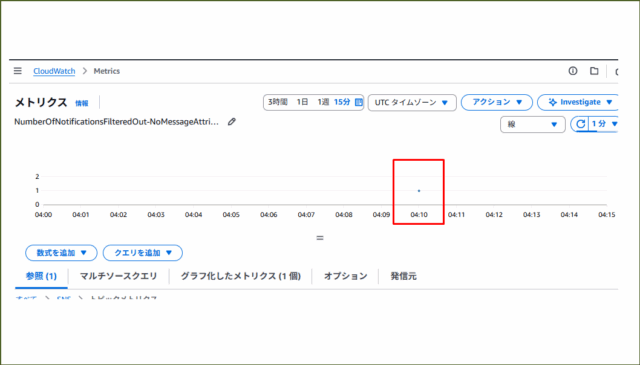Screen dimensions: 640x365
Task: Open the アクション dropdown menu
Action: (x=497, y=102)
